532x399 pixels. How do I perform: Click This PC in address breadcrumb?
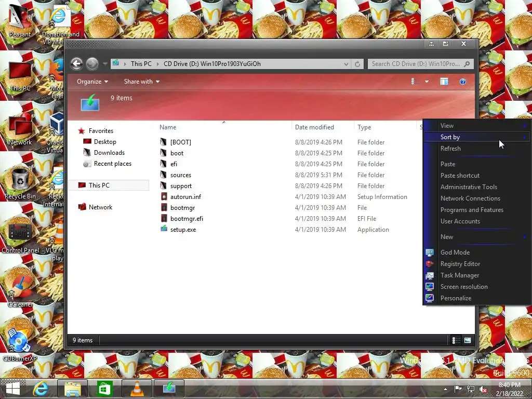coord(141,64)
